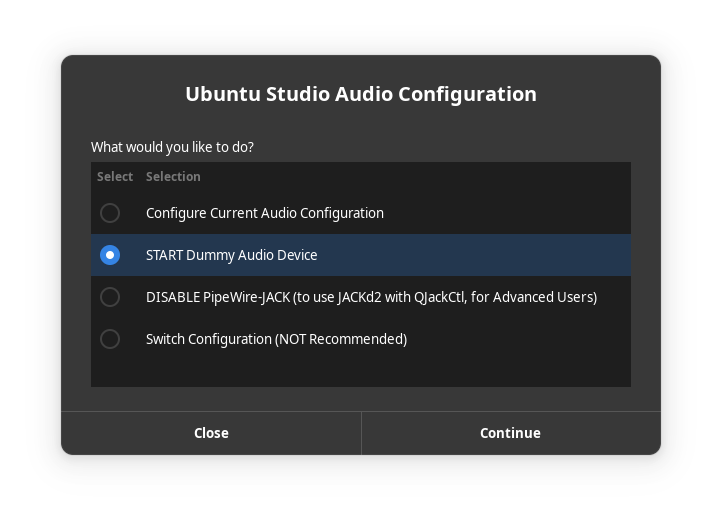Click the 'Switch Configuration (NOT Recommended)' label text

276,339
